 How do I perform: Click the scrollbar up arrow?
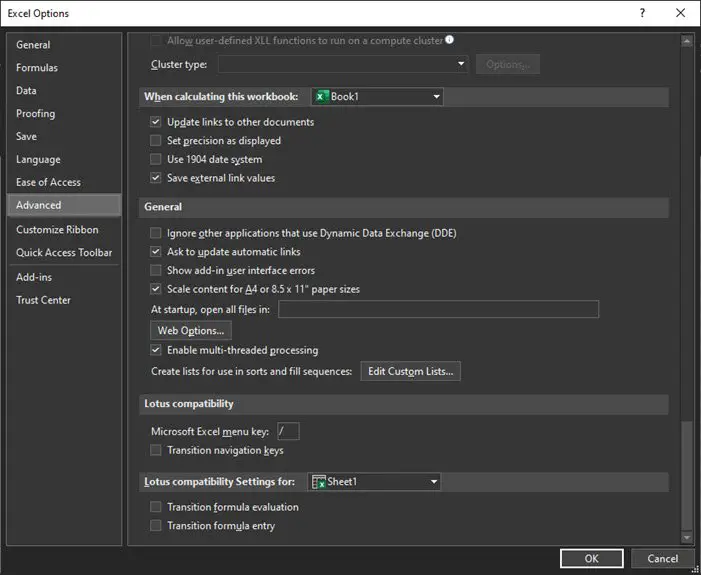coord(686,41)
